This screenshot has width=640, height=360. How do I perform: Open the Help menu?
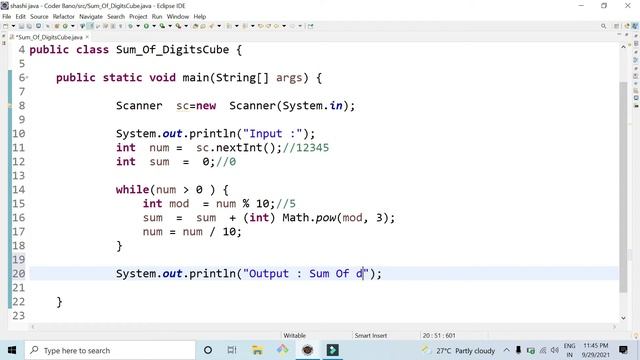[200, 17]
